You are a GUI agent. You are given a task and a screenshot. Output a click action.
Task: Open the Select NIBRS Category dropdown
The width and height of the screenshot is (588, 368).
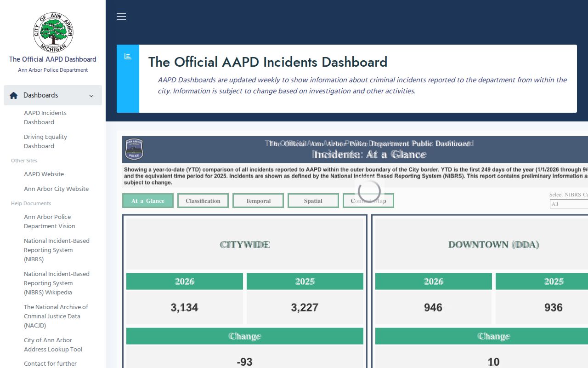pyautogui.click(x=569, y=204)
